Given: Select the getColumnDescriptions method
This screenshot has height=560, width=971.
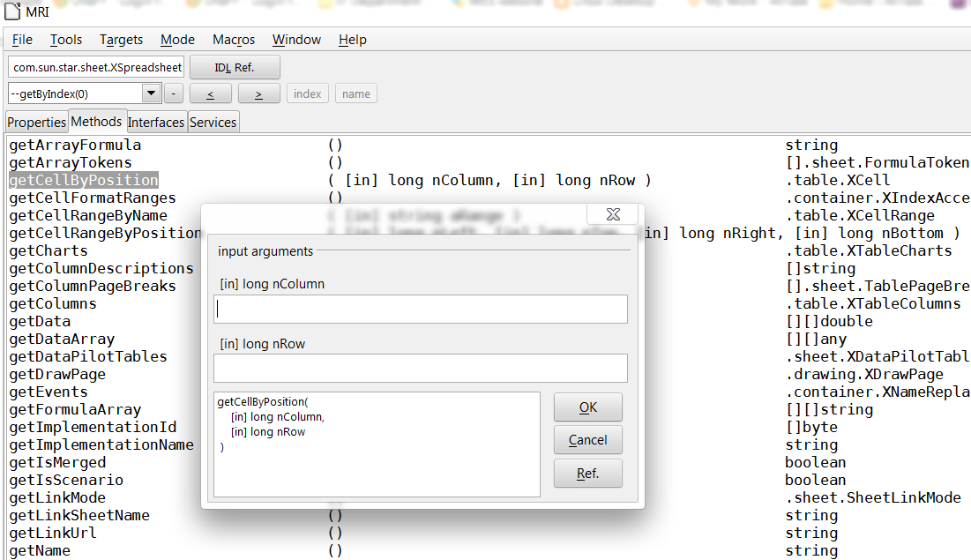Looking at the screenshot, I should [x=101, y=268].
